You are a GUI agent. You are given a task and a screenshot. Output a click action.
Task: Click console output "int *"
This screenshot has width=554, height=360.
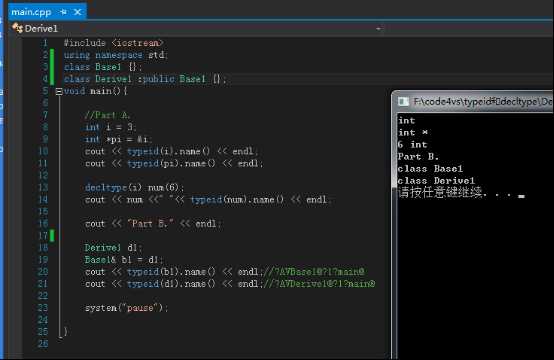pos(413,133)
